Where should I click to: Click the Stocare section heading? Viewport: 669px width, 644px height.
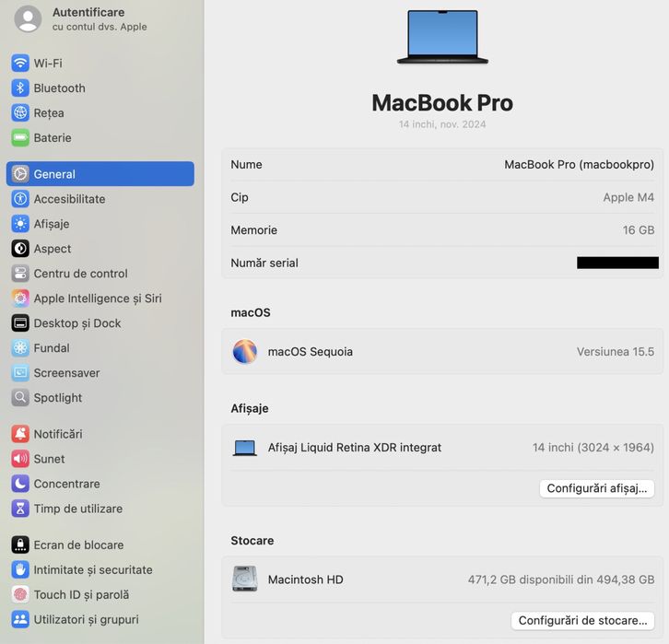pyautogui.click(x=252, y=541)
